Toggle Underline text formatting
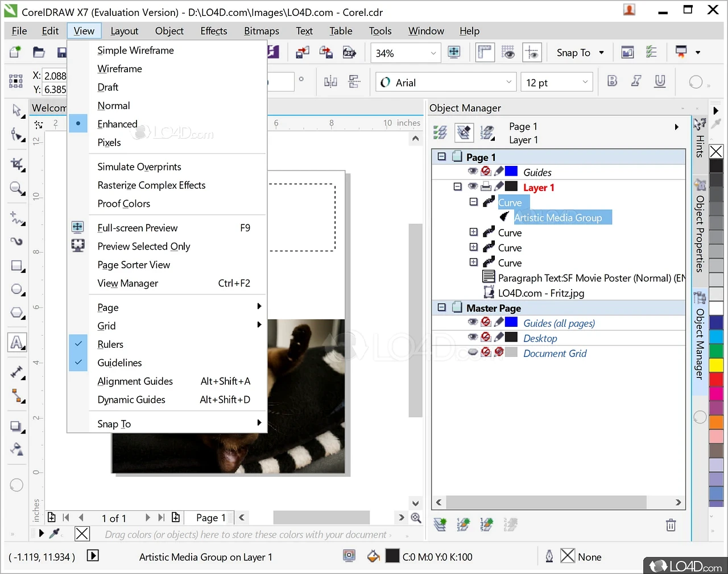The height and width of the screenshot is (574, 728). click(660, 81)
